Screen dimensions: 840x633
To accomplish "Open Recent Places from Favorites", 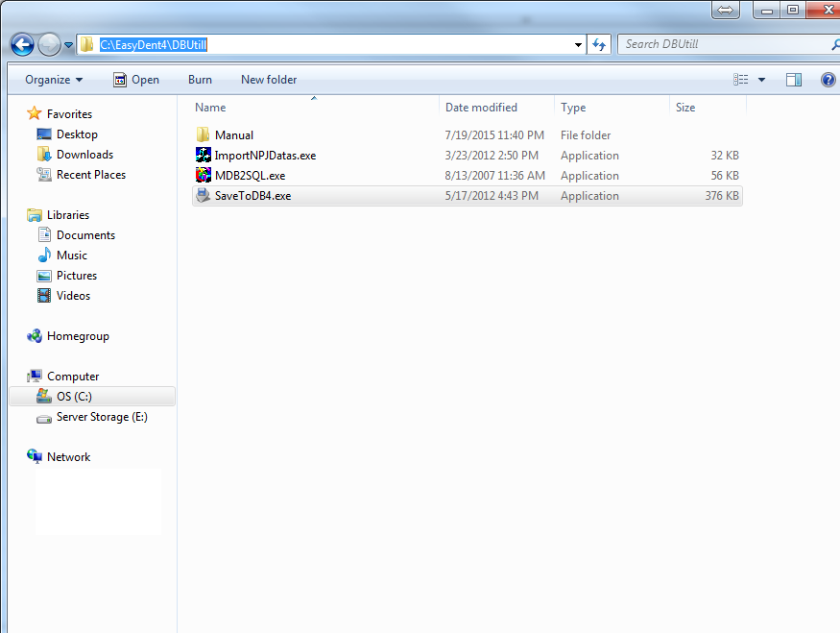I will click(91, 175).
